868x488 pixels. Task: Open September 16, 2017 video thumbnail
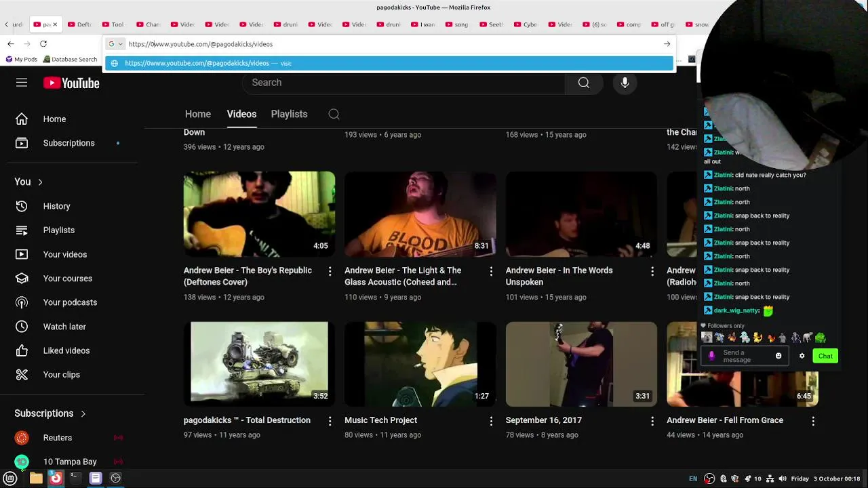coord(581,364)
